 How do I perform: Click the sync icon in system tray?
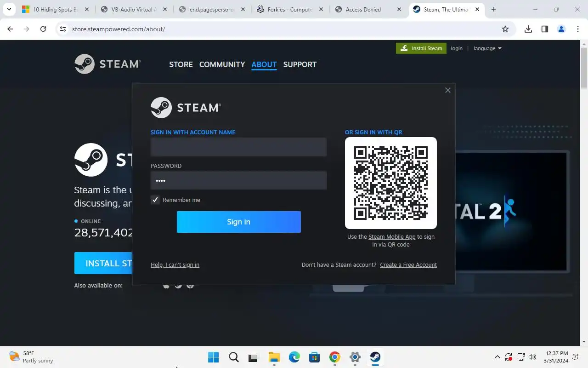509,357
